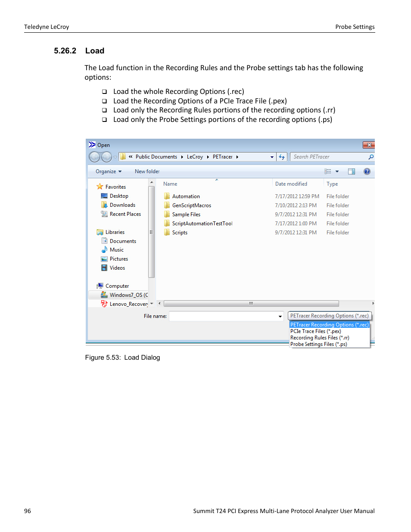Viewport: 411px width, 532px height.
Task: Expand the views options dropdown arrow
Action: point(337,171)
